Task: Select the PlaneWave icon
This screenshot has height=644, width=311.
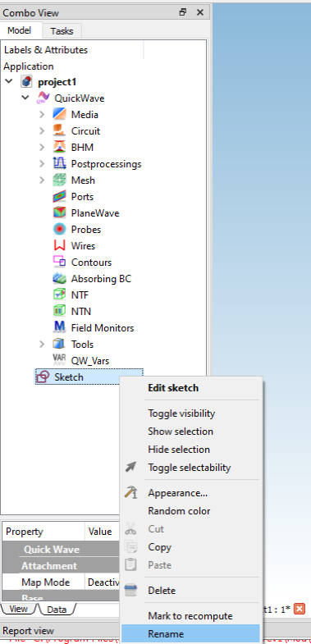Action: point(60,213)
